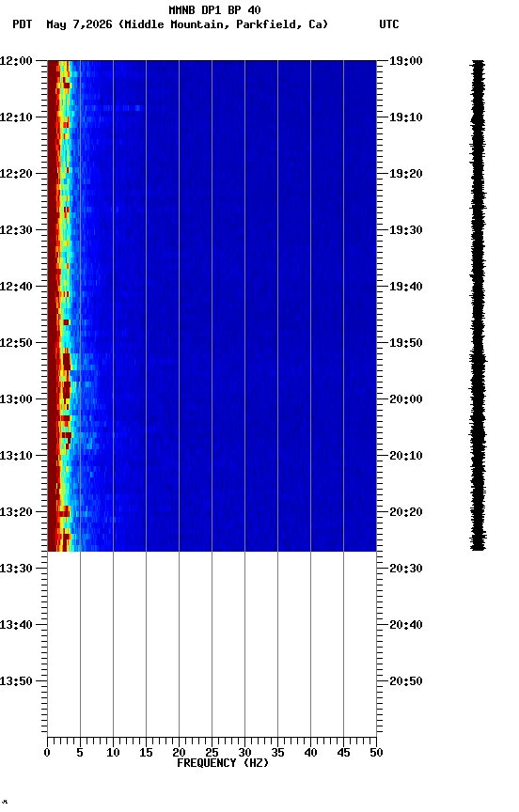The height and width of the screenshot is (812, 519).
Task: Click the 25 Hz frequency axis label
Action: click(212, 753)
